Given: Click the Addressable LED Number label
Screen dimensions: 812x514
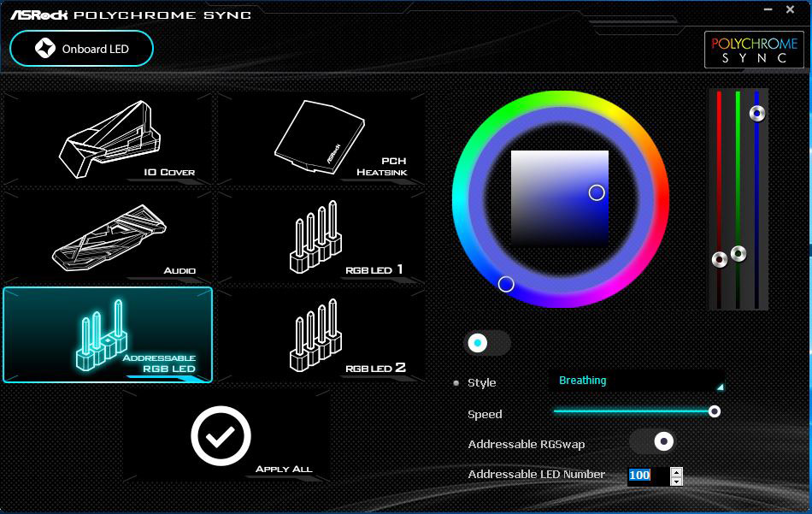Looking at the screenshot, I should point(537,474).
